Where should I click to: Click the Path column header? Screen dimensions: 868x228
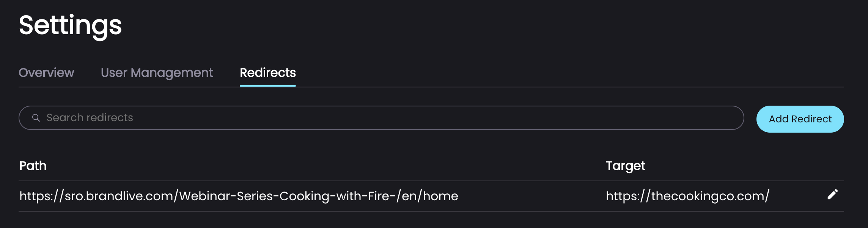point(33,166)
